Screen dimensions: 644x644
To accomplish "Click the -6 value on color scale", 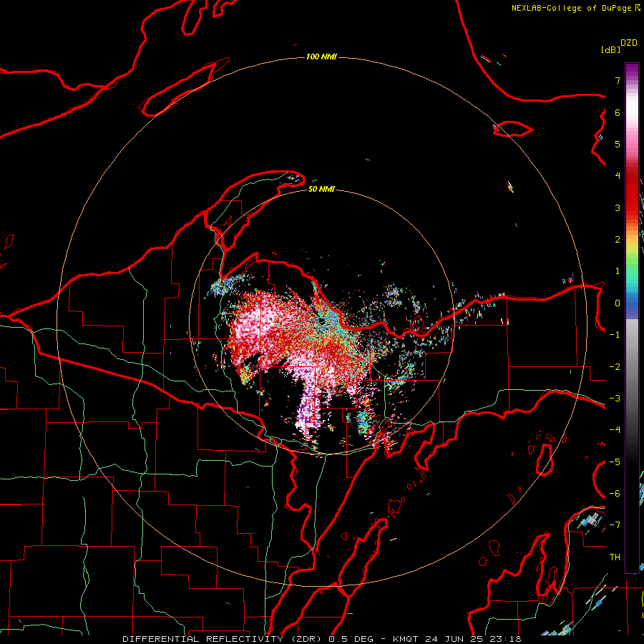I will click(615, 494).
